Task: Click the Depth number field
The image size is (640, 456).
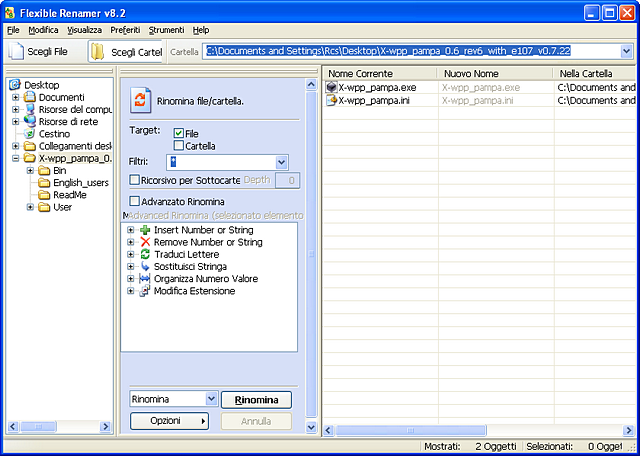Action: tap(288, 180)
